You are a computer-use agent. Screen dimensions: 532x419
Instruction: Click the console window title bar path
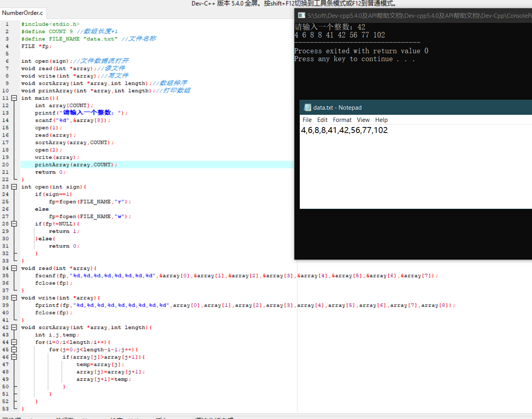420,16
